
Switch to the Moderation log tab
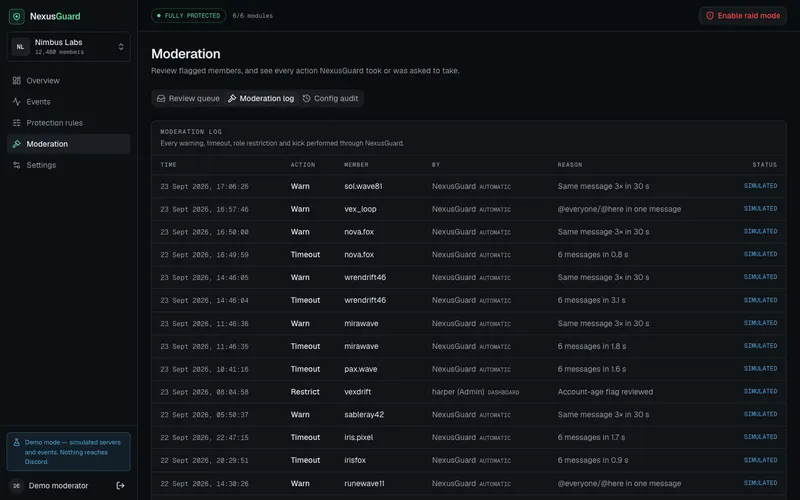[x=261, y=98]
